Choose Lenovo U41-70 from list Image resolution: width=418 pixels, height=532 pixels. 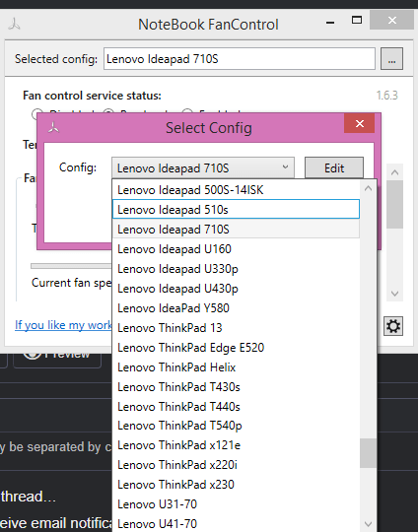[236, 523]
